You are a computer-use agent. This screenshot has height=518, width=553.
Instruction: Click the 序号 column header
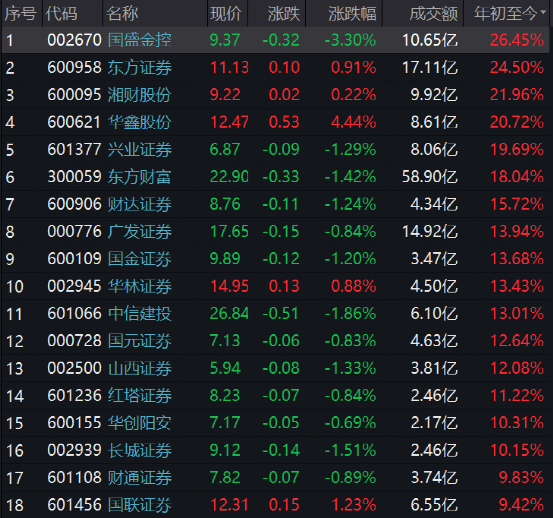[20, 14]
